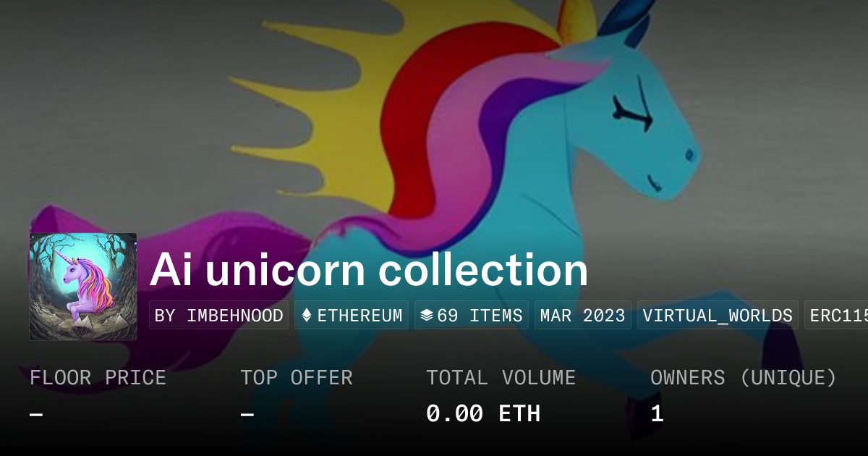Choose the VIRTUAL_WORLDS category tag
The image size is (868, 456).
coord(718,316)
